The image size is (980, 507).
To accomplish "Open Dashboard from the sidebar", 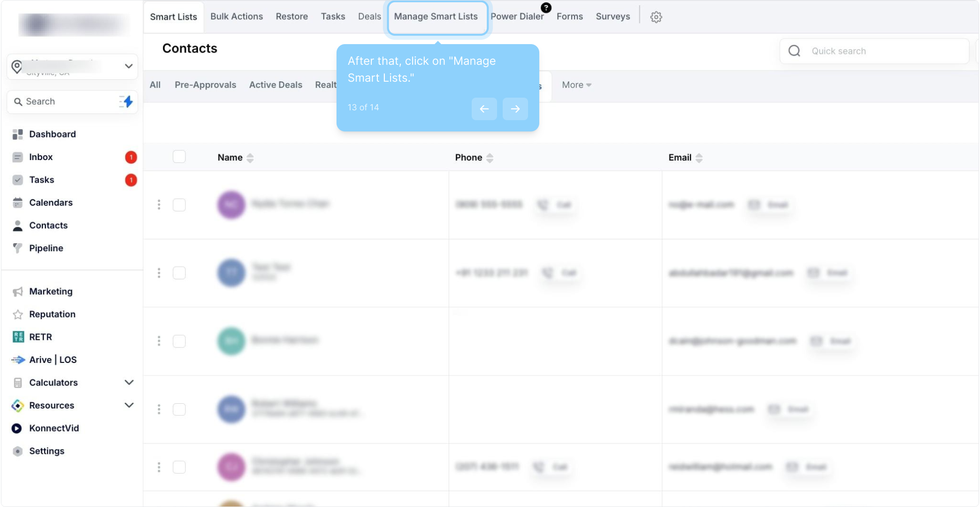I will [52, 134].
